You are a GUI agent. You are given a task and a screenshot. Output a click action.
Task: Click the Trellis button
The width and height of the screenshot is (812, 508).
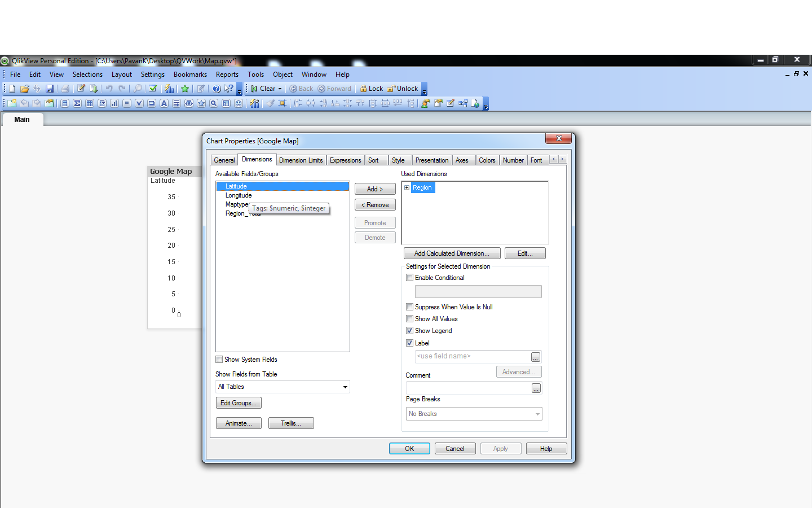click(x=291, y=423)
